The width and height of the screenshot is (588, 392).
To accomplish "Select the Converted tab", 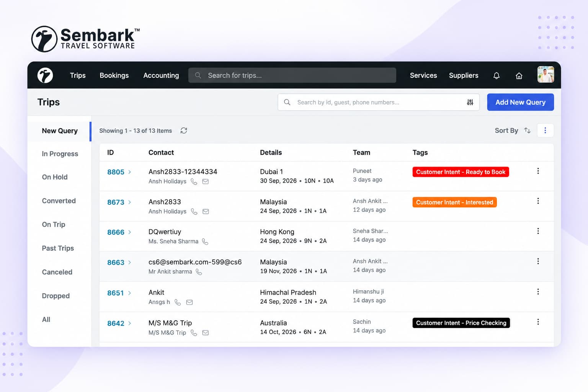I will (59, 201).
